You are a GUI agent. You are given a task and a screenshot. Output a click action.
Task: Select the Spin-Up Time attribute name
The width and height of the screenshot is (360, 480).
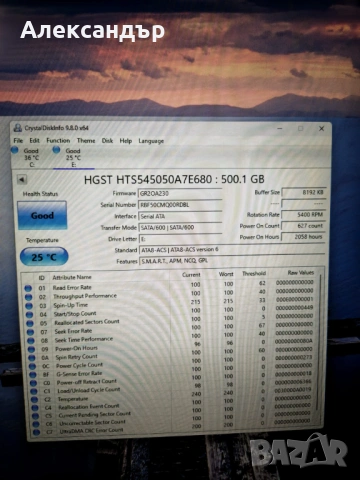click(x=71, y=305)
